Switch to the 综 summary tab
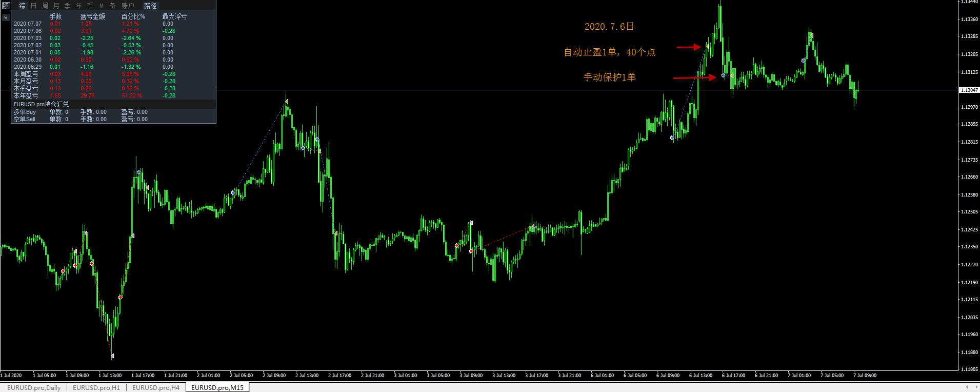This screenshot has width=980, height=392. point(22,6)
